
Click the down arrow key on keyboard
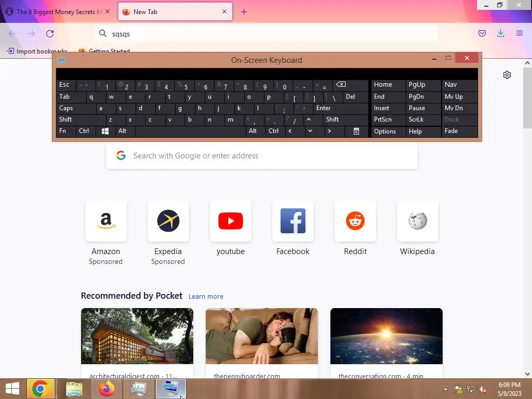click(310, 131)
